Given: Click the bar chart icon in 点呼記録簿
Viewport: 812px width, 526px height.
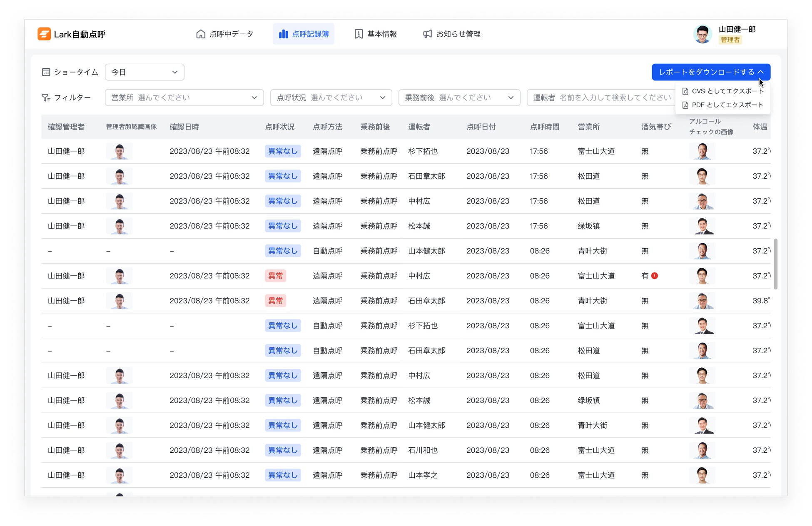Looking at the screenshot, I should coord(284,34).
